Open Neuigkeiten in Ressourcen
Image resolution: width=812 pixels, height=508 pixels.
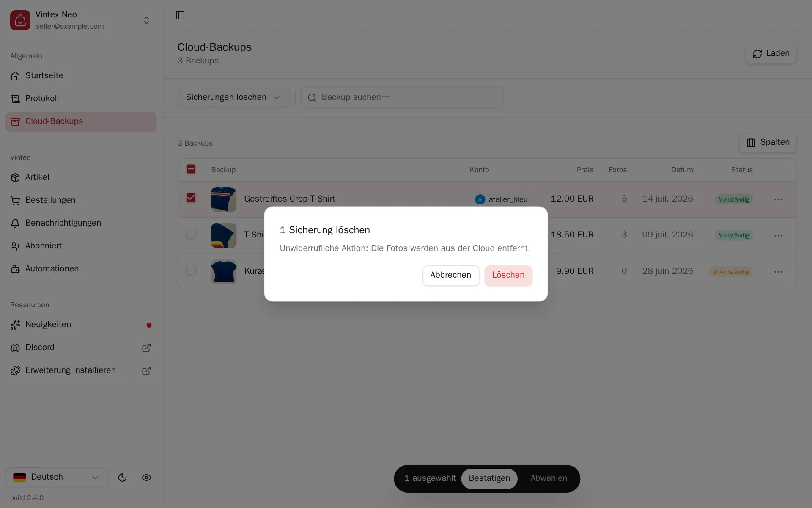pos(81,325)
